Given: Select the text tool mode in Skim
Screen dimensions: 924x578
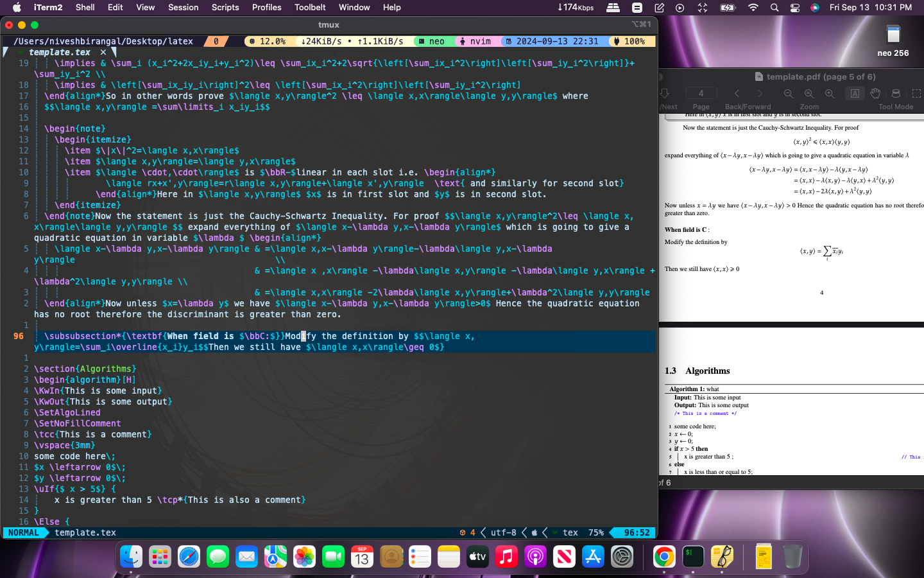Looking at the screenshot, I should tap(855, 94).
